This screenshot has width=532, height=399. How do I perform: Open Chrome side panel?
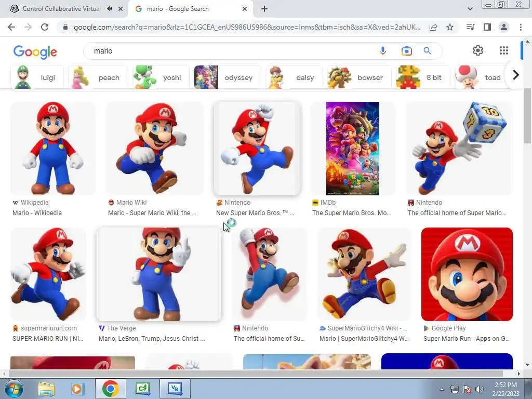[x=487, y=27]
